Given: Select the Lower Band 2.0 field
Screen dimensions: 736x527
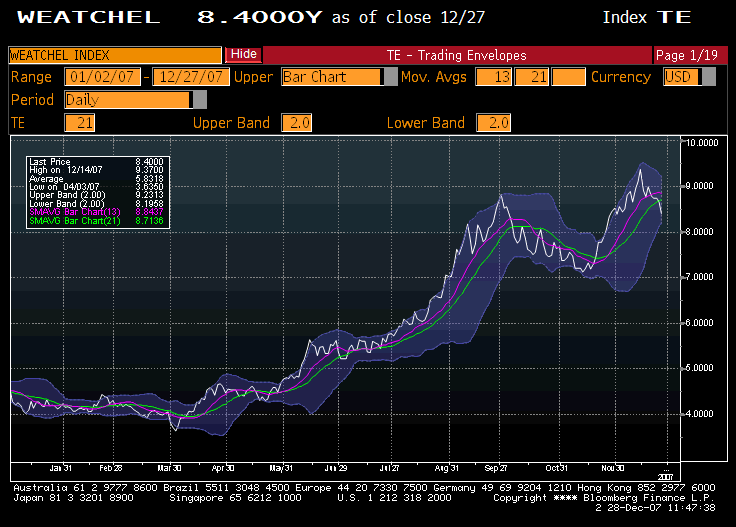Looking at the screenshot, I should click(x=494, y=123).
